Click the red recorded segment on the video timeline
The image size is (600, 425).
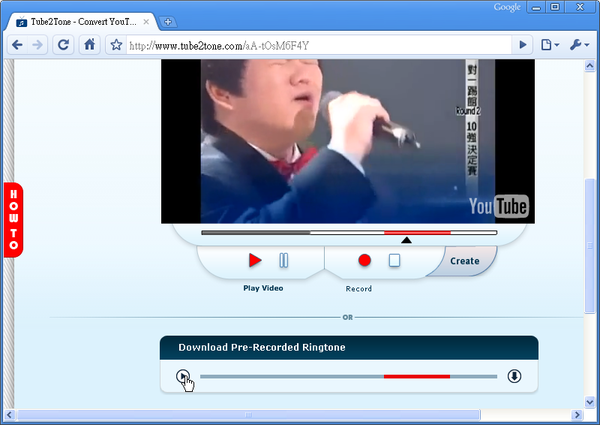[417, 233]
